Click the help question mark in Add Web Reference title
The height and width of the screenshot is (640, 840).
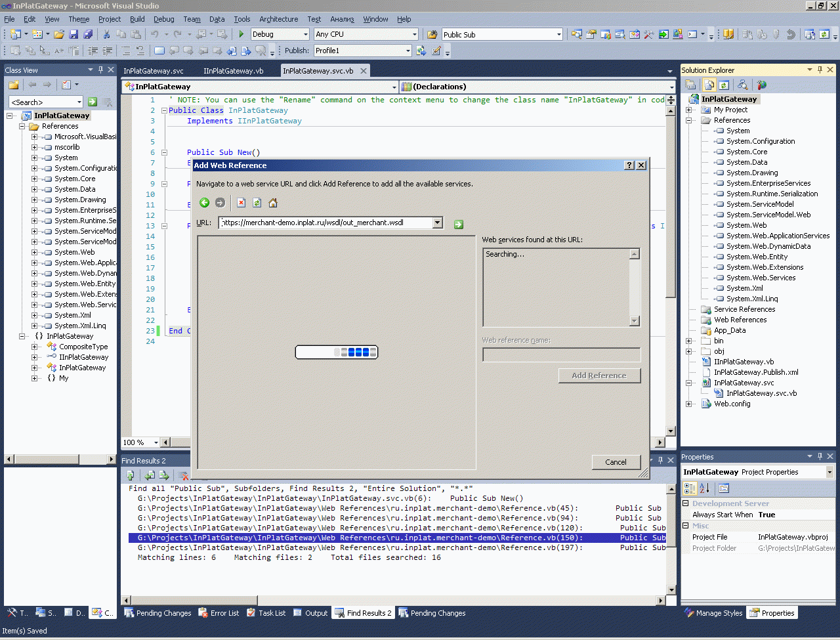[x=629, y=165]
